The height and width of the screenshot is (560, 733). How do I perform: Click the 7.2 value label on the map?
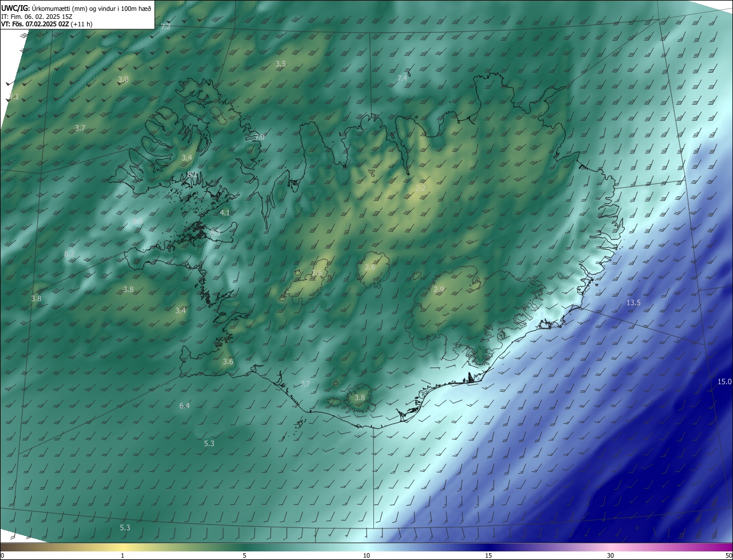165,27
